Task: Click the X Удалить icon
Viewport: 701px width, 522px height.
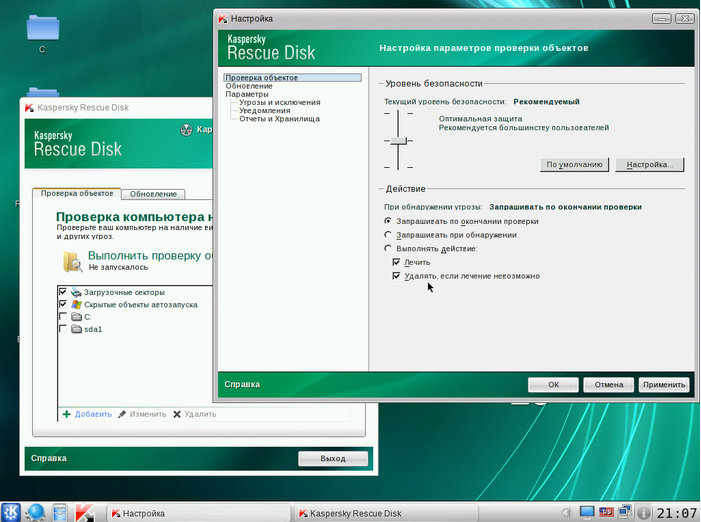Action: pos(177,414)
